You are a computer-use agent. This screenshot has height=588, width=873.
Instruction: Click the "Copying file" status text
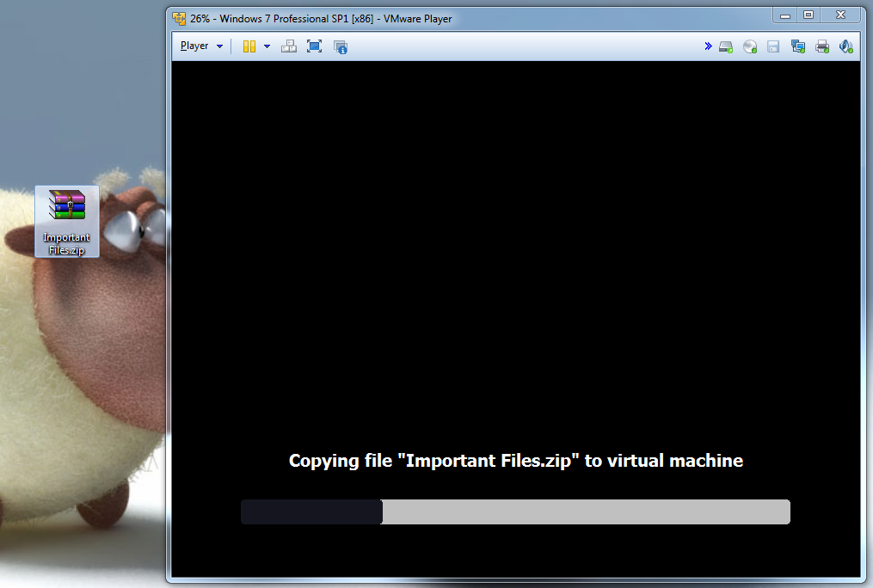[x=515, y=461]
